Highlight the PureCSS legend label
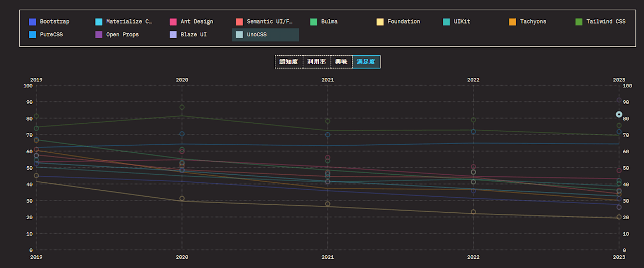This screenshot has width=644, height=268. click(53, 35)
